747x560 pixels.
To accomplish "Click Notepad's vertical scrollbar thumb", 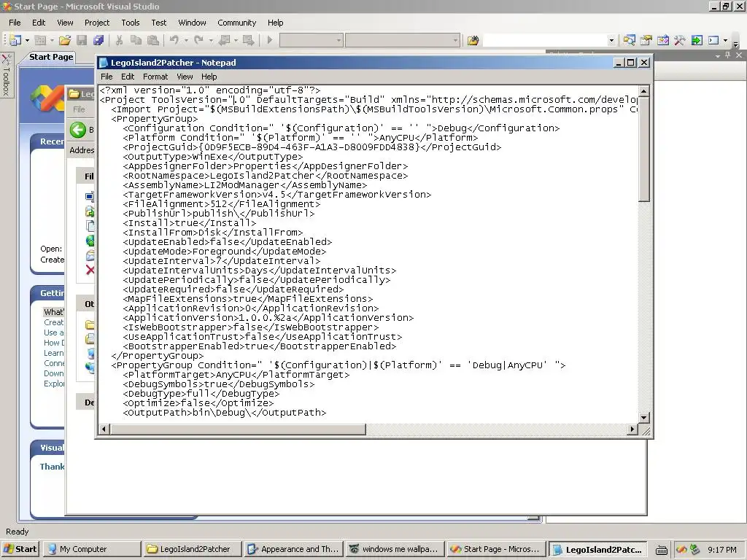I will coord(644,149).
